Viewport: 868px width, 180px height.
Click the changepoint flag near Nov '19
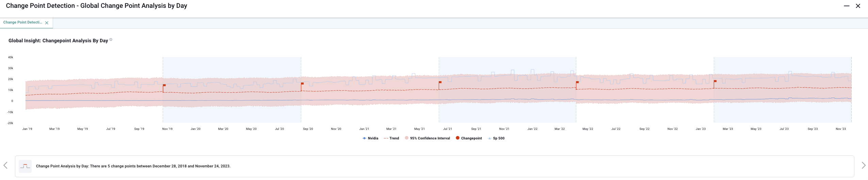pos(164,86)
